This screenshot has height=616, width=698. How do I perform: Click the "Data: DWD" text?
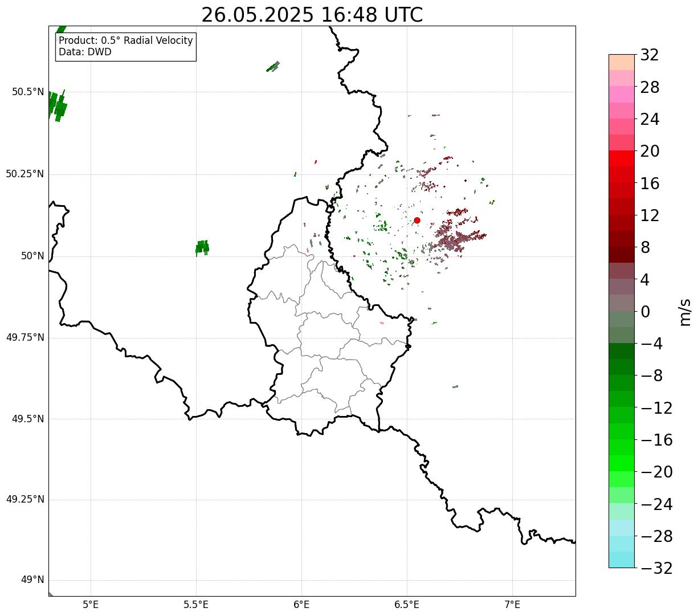point(85,52)
